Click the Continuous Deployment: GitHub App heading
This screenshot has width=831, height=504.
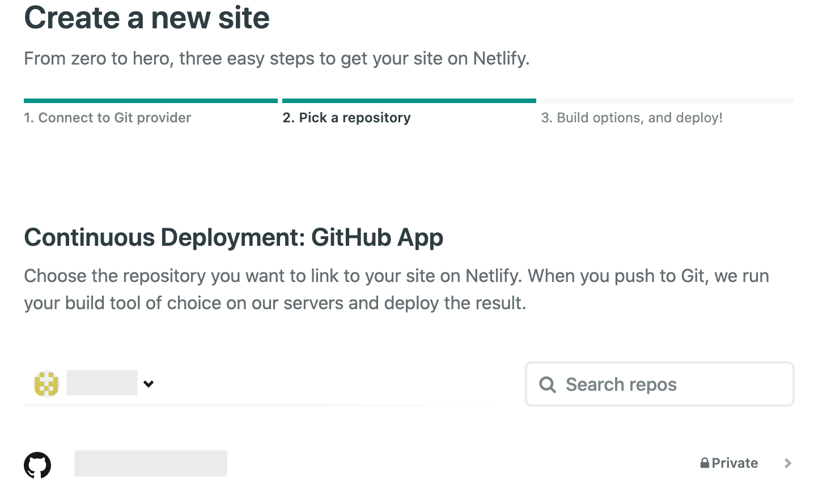pyautogui.click(x=234, y=237)
